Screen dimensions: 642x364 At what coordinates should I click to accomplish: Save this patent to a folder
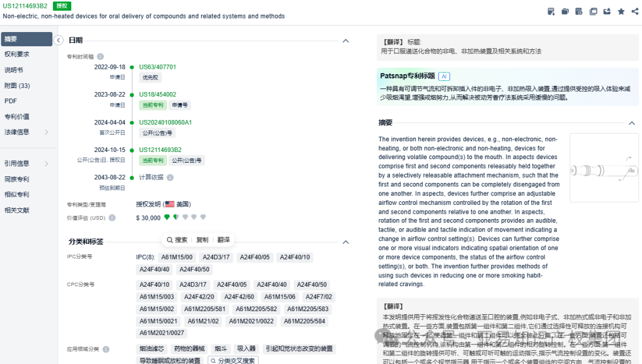(565, 11)
